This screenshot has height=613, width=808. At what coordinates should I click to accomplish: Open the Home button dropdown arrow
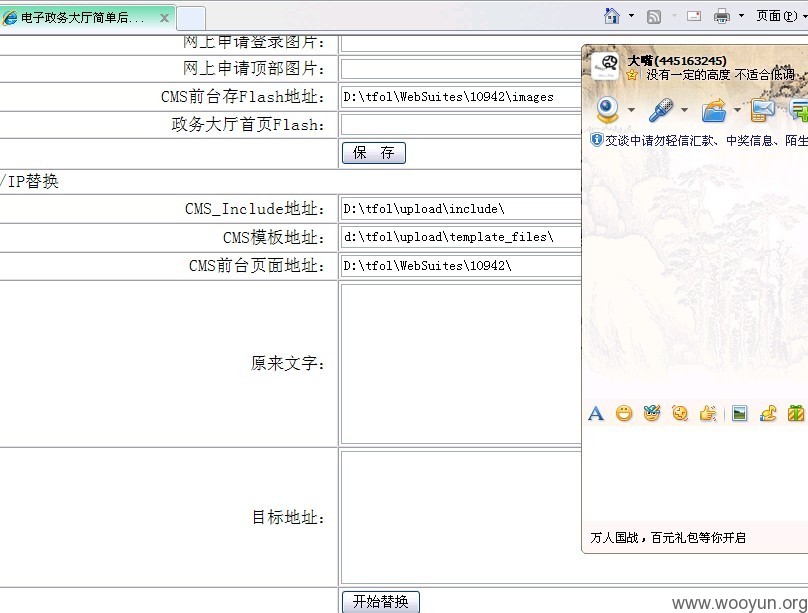(x=631, y=16)
